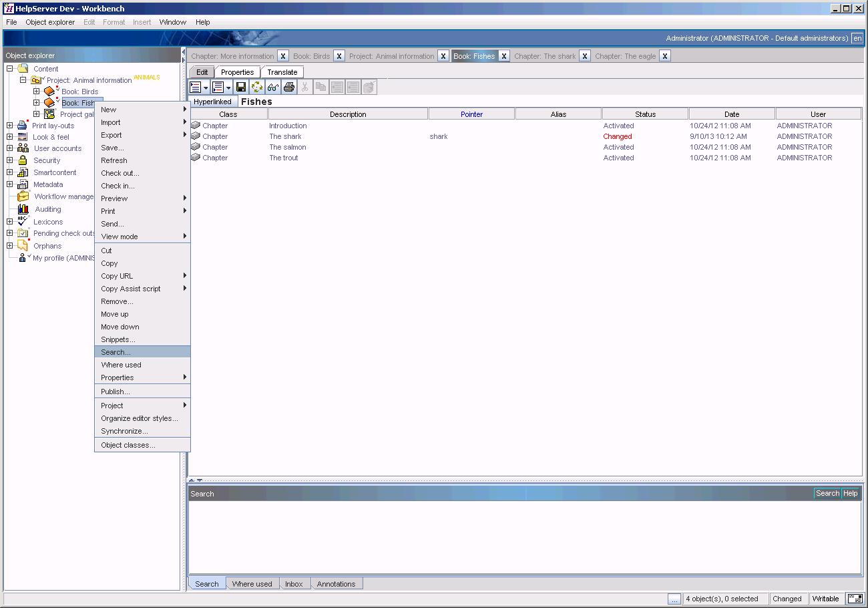Close the Book: Fishes tab

click(504, 56)
